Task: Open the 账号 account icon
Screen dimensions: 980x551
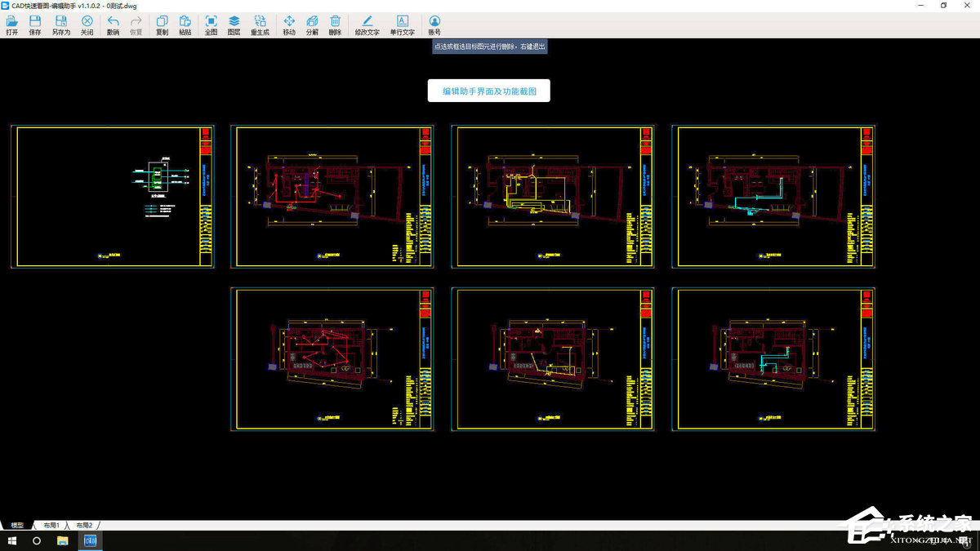Action: [x=434, y=25]
